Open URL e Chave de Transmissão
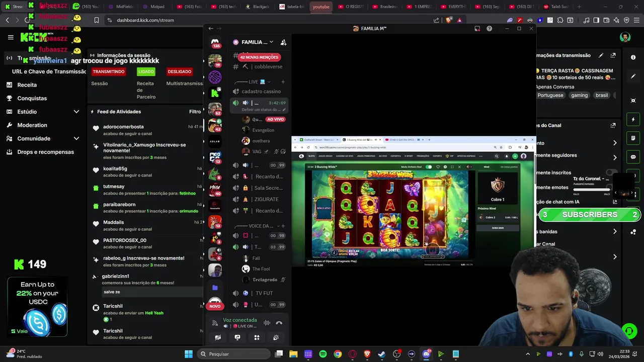Image resolution: width=644 pixels, height=362 pixels. pyautogui.click(x=49, y=71)
